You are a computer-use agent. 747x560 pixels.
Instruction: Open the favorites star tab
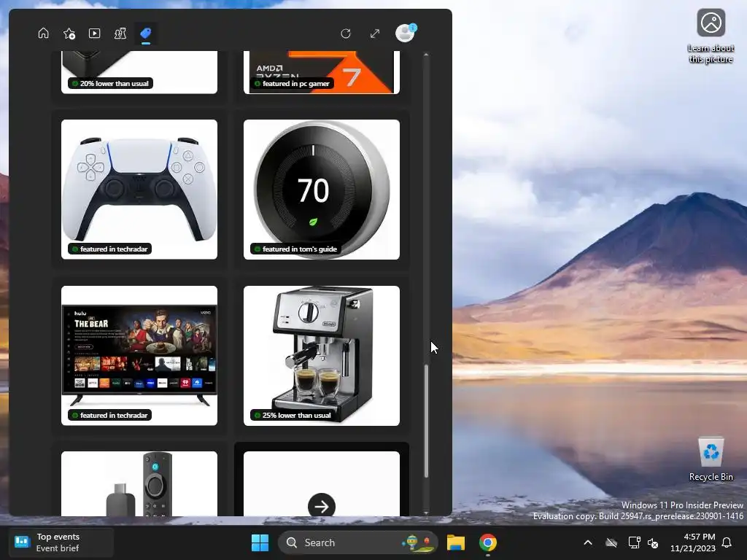click(69, 34)
